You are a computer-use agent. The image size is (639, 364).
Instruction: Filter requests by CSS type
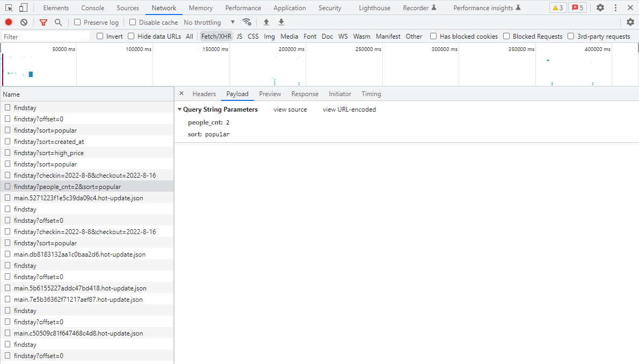point(253,37)
